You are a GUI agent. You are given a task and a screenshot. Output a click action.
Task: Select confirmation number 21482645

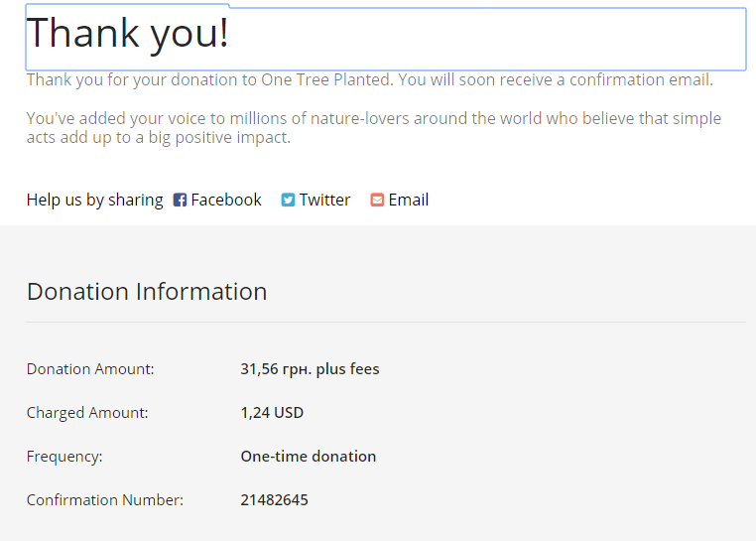pyautogui.click(x=275, y=500)
